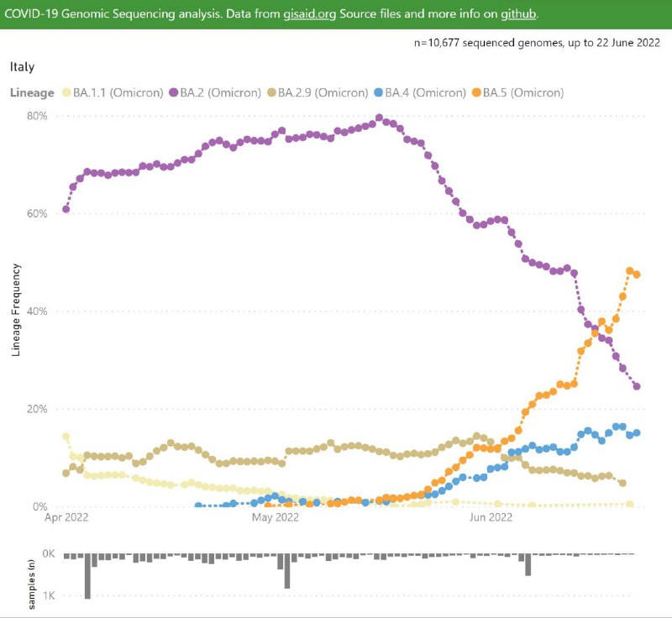The image size is (672, 618).
Task: Click the 0K label on samples chart
Action: click(49, 553)
